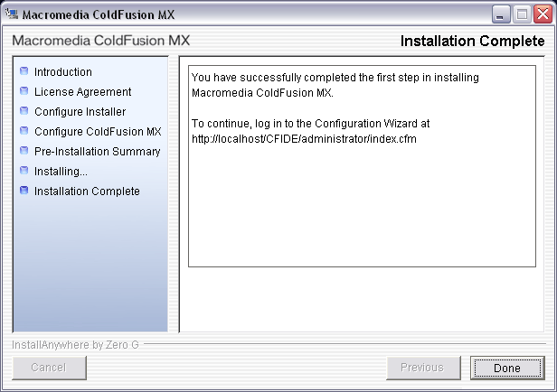Click the bullet beside Pre-Installation Summary
The width and height of the screenshot is (557, 392).
click(x=24, y=151)
